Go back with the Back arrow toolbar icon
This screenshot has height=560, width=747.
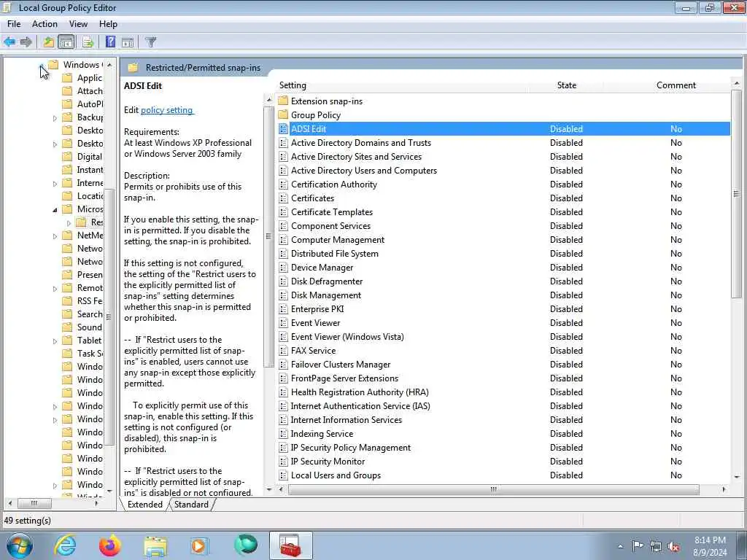coord(9,42)
